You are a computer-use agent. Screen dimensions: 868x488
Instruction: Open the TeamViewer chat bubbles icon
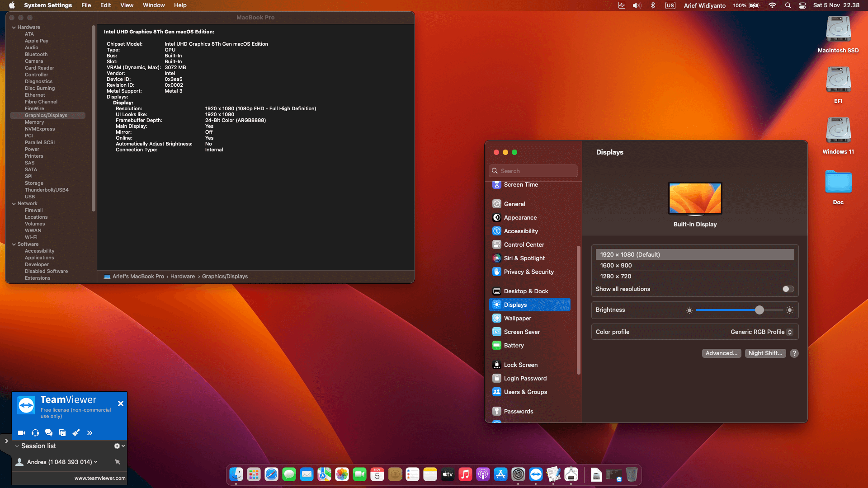pos(49,433)
